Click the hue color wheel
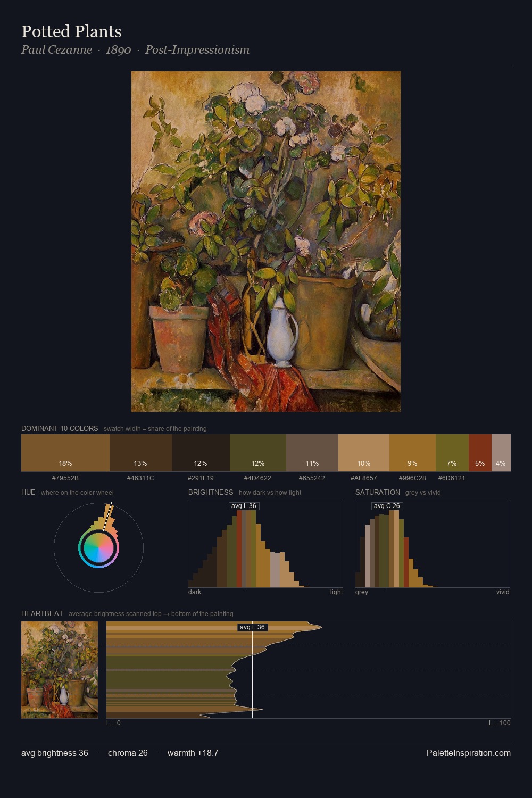 pyautogui.click(x=98, y=547)
